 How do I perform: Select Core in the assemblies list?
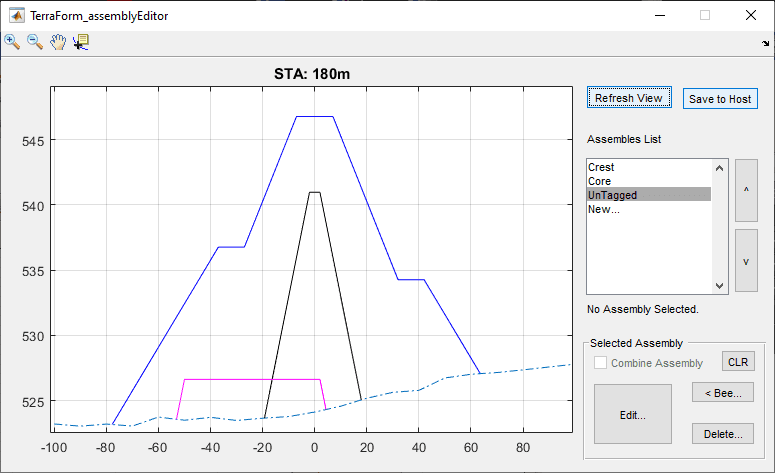point(600,181)
